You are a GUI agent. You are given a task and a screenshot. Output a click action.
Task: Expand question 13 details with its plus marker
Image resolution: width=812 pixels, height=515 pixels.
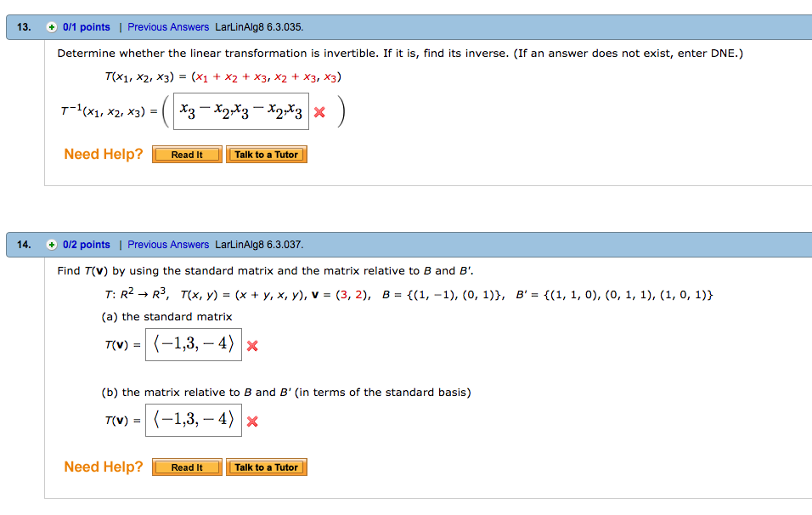point(52,26)
